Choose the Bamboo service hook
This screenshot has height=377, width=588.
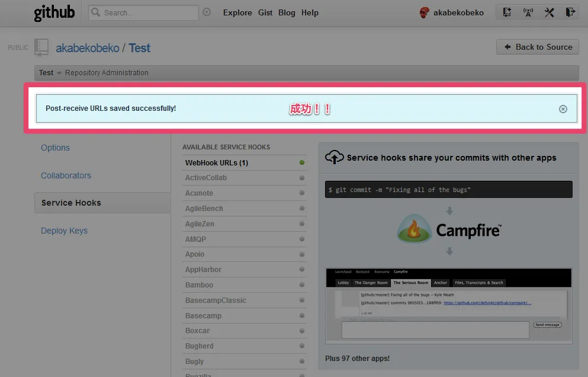click(x=199, y=285)
